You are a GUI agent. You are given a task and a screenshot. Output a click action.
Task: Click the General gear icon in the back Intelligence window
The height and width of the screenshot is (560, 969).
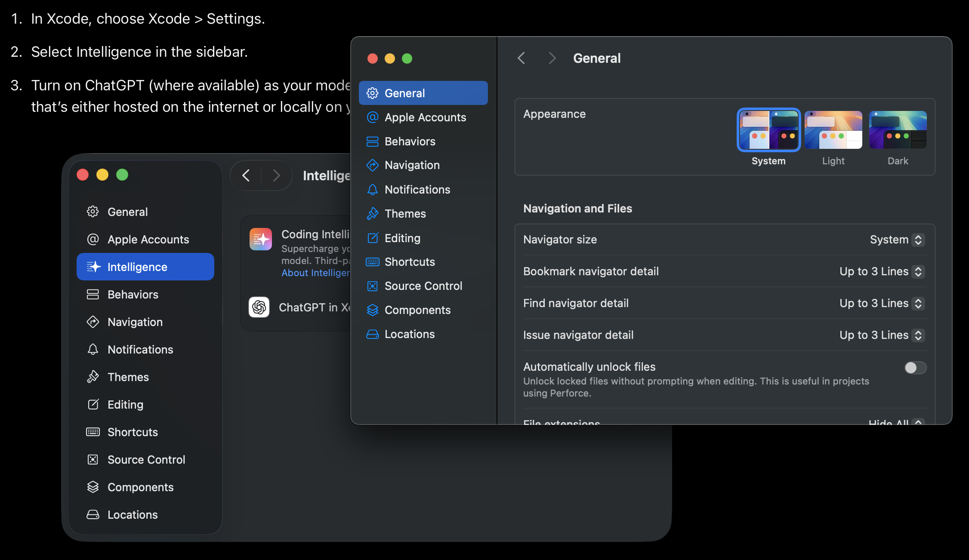pyautogui.click(x=93, y=212)
